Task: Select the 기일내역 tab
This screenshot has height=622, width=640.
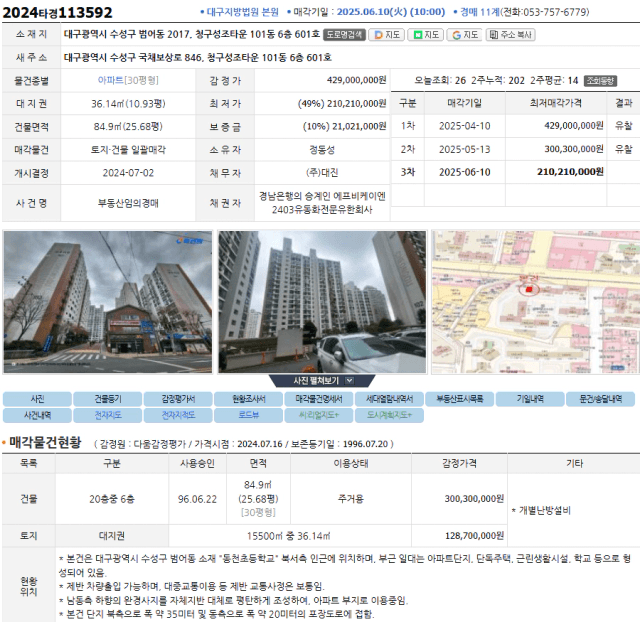Action: click(530, 399)
